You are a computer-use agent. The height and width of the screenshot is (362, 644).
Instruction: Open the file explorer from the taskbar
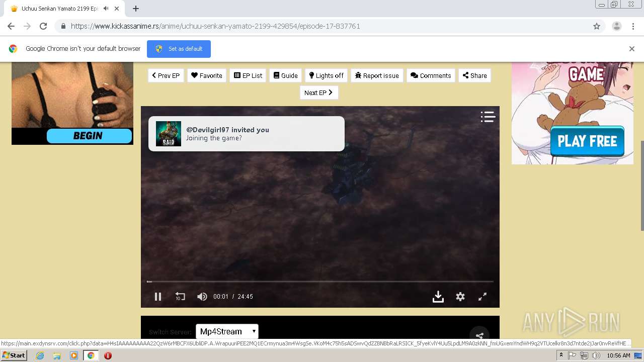coord(57,355)
